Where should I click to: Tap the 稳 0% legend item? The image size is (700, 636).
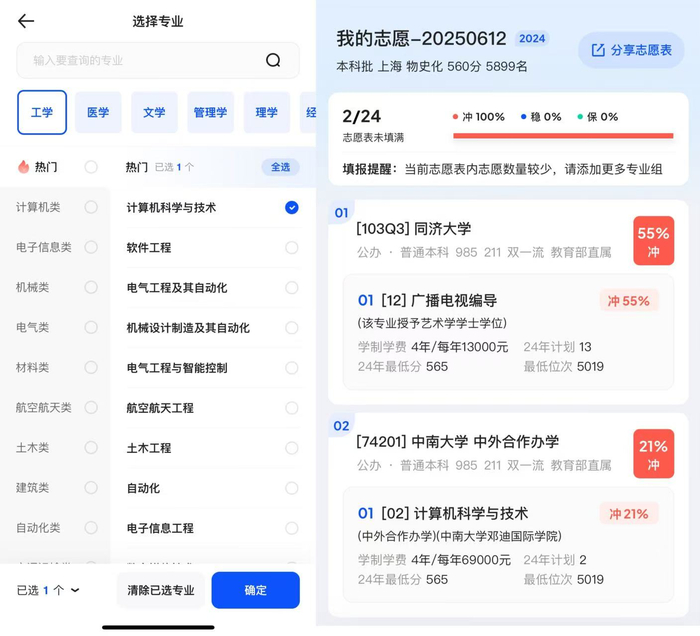[x=541, y=117]
